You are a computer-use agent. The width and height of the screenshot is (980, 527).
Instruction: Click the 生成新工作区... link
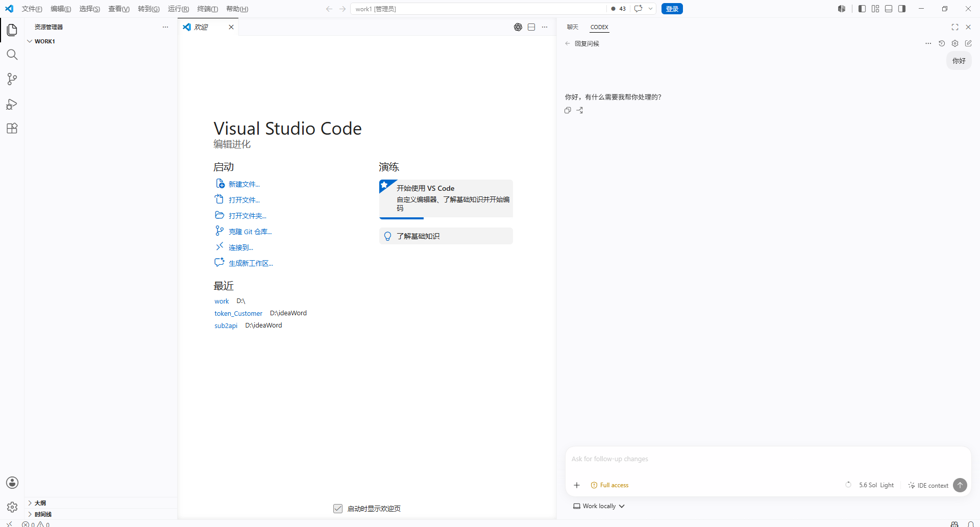click(x=251, y=263)
